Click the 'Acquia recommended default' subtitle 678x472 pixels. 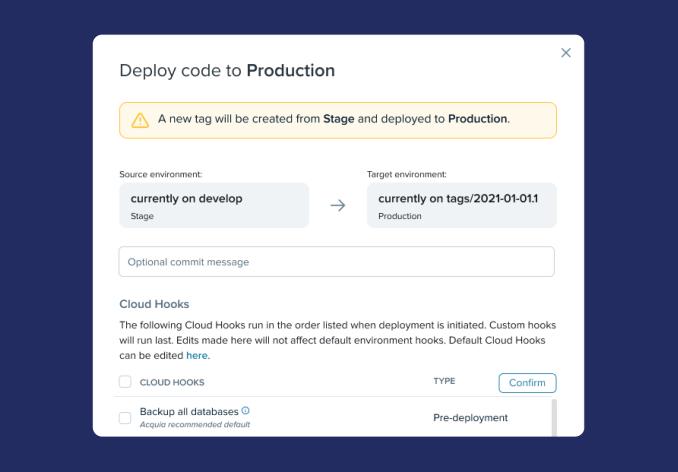click(x=195, y=425)
